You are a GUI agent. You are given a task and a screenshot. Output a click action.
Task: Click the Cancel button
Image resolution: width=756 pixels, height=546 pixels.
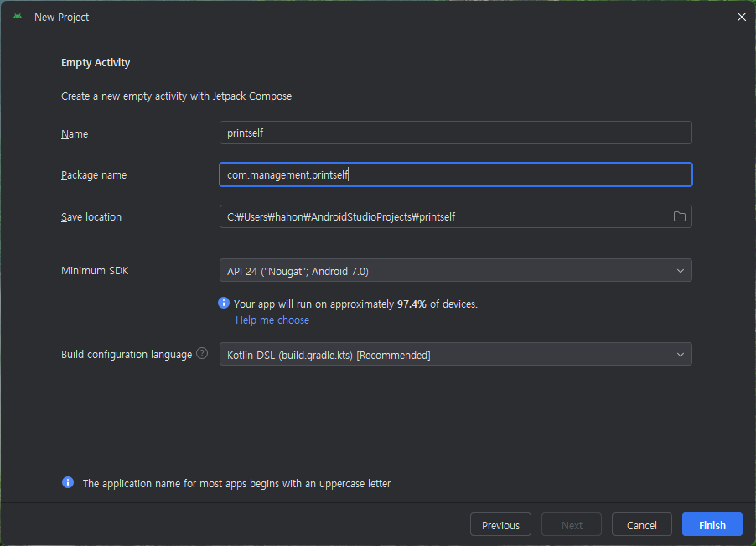pos(642,525)
